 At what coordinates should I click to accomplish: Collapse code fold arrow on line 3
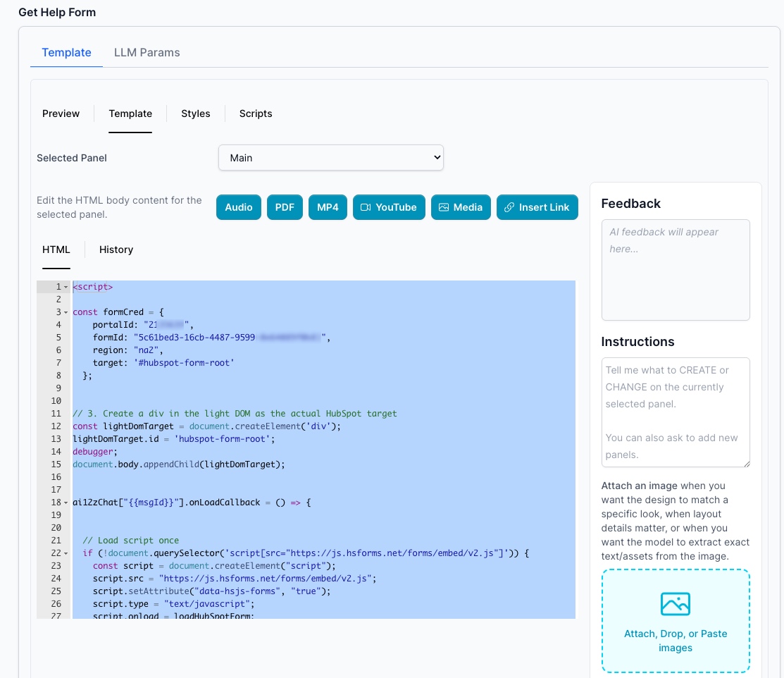[66, 313]
